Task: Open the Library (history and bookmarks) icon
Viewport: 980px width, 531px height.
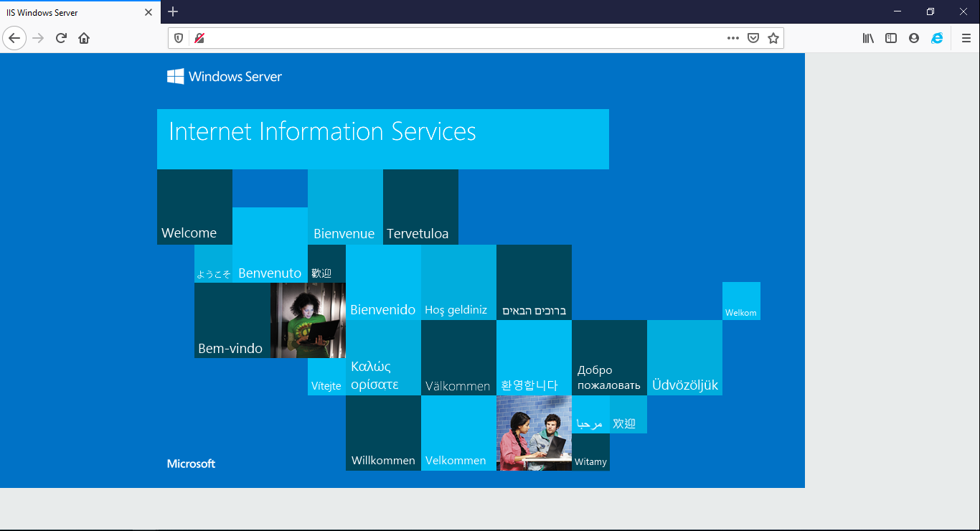Action: click(868, 38)
